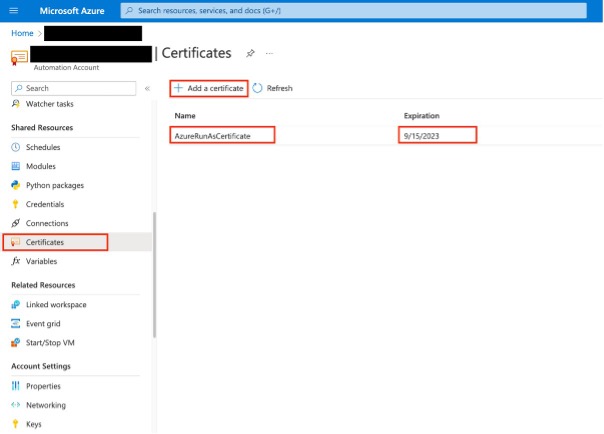The height and width of the screenshot is (434, 604).
Task: Focus the sidebar Search field
Action: (x=74, y=88)
